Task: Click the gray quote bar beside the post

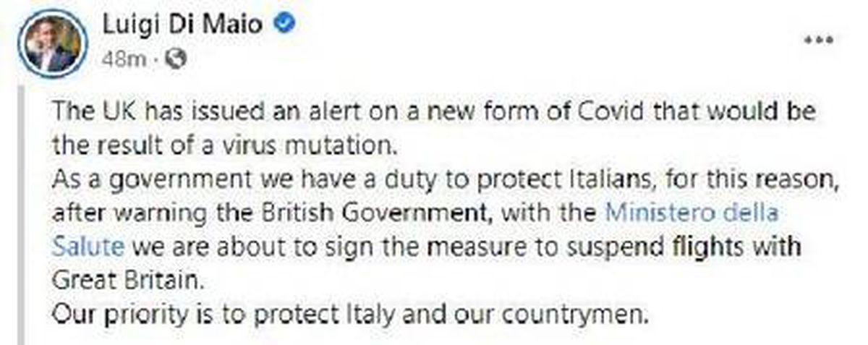Action: coord(20,215)
